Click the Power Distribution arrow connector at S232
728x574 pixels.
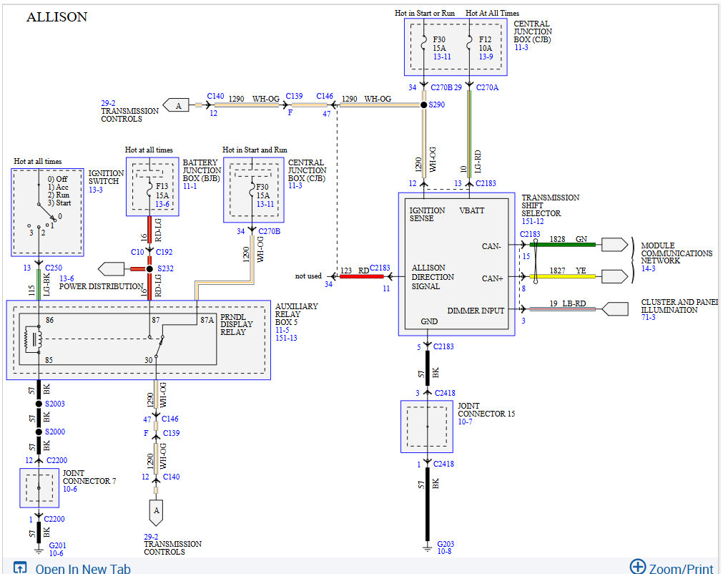111,268
